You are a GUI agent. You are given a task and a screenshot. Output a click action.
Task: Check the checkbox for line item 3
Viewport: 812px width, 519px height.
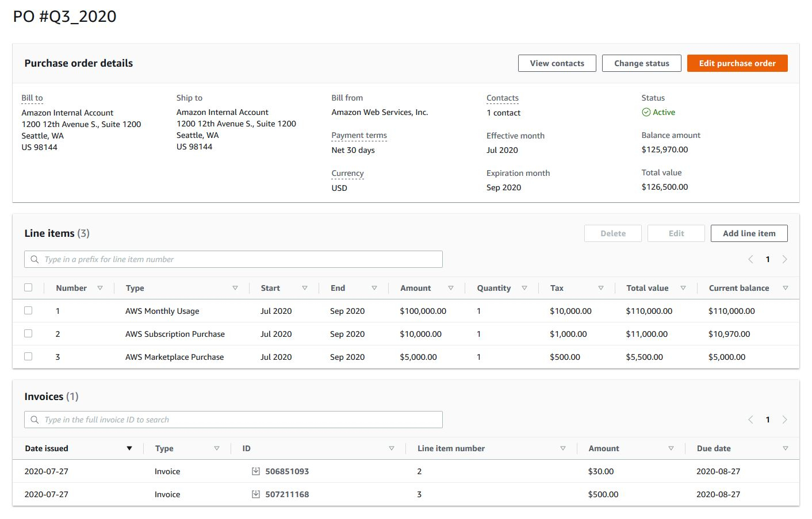[x=29, y=356]
